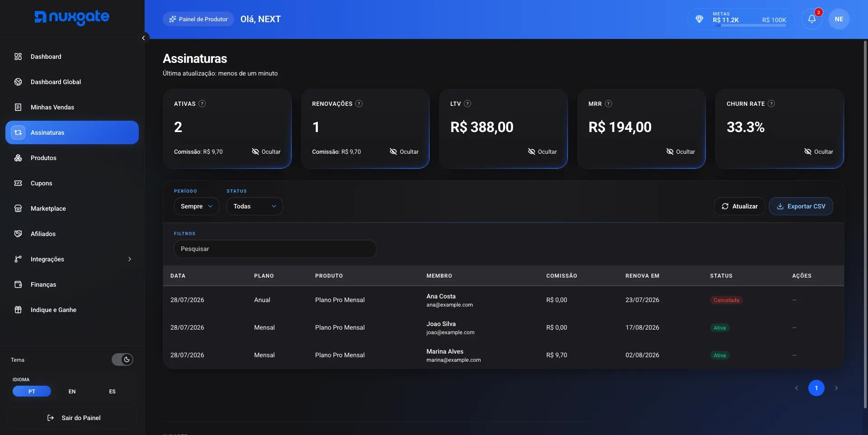The width and height of the screenshot is (868, 435).
Task: Click the diamond goals icon
Action: click(x=699, y=19)
